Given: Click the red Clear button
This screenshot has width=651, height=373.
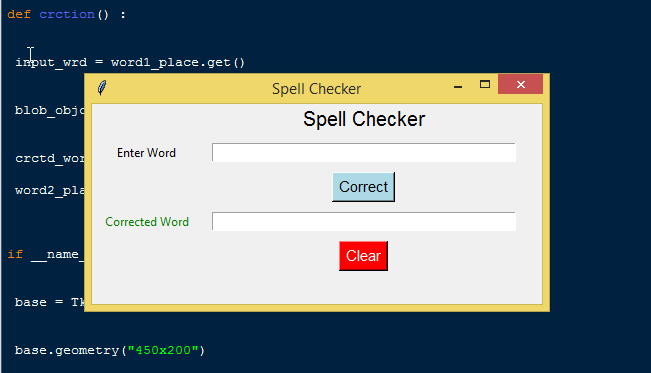Looking at the screenshot, I should click(363, 256).
